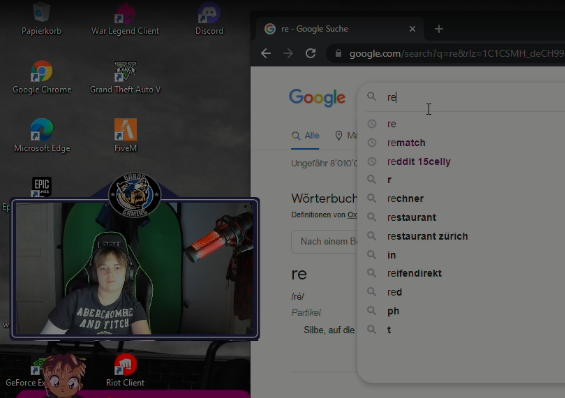The image size is (565, 398).
Task: Click into the Google search field
Action: click(x=476, y=97)
